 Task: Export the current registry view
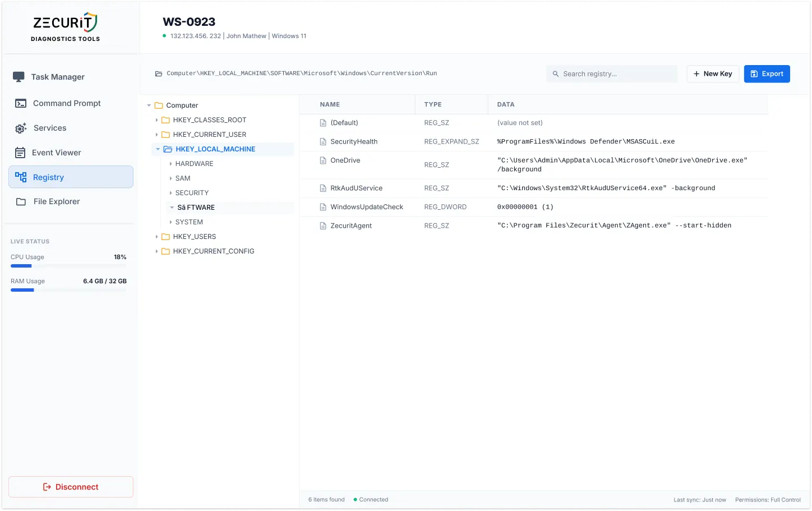[767, 73]
